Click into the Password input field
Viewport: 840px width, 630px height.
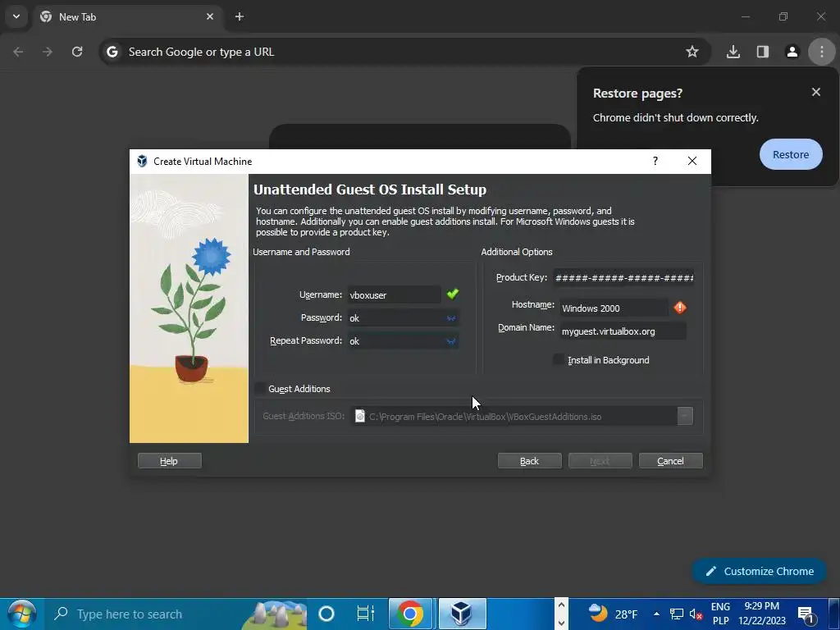[x=403, y=317]
